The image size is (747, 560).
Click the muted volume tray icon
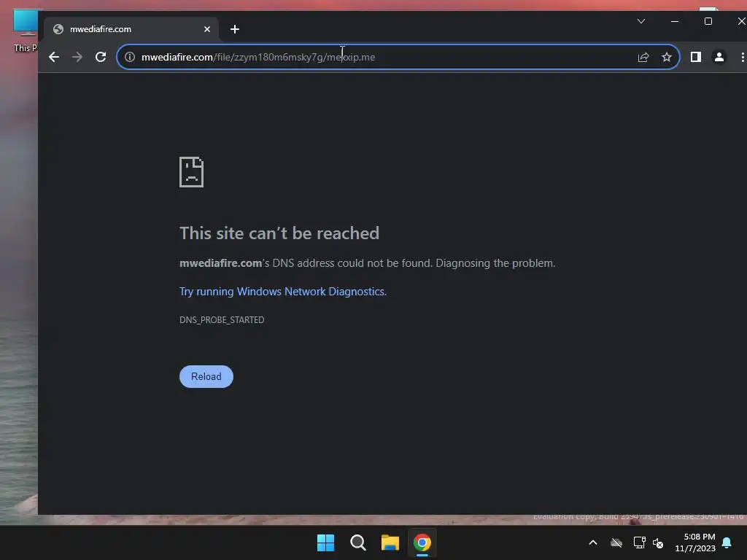pyautogui.click(x=659, y=542)
